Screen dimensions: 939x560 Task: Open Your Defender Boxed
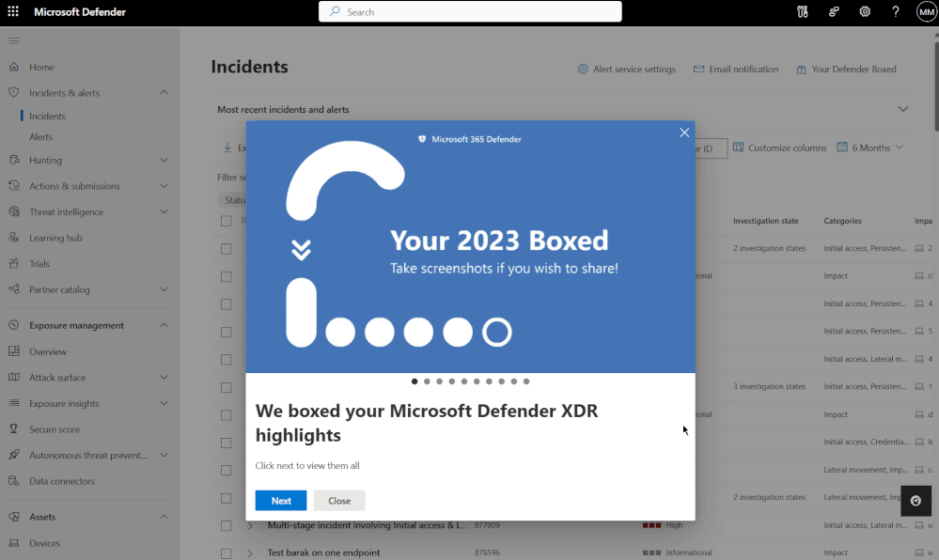pyautogui.click(x=846, y=69)
